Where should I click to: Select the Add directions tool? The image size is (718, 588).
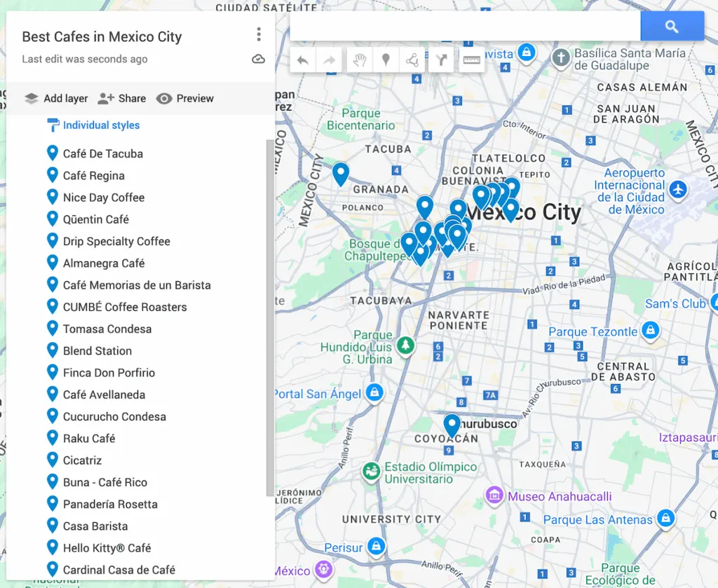coord(441,60)
